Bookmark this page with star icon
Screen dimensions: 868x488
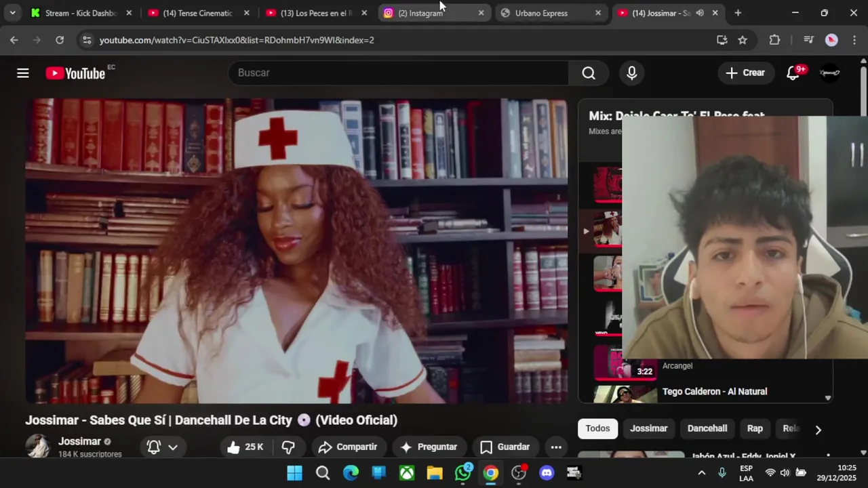tap(743, 40)
